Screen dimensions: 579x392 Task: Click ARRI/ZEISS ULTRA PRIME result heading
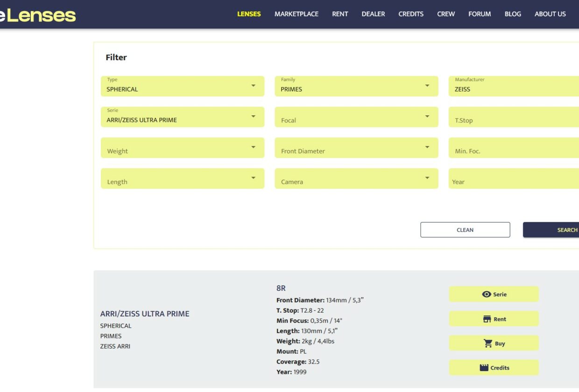click(145, 314)
